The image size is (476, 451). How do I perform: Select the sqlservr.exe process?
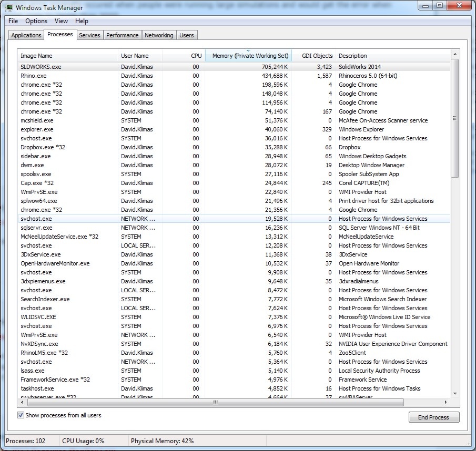[x=234, y=228]
